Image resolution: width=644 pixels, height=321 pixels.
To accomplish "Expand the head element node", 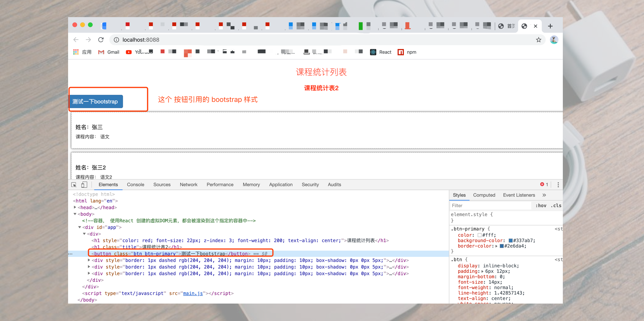I will (x=75, y=207).
